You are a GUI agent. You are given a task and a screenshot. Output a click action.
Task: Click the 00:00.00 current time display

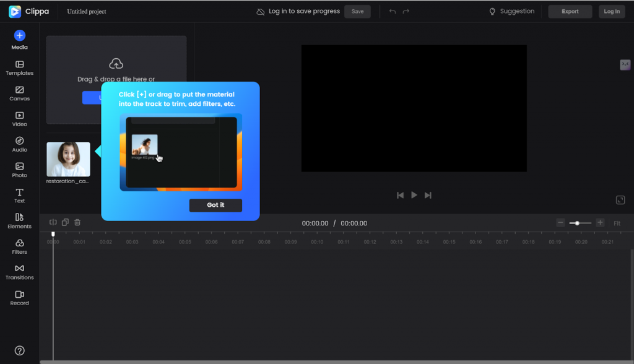pos(315,223)
